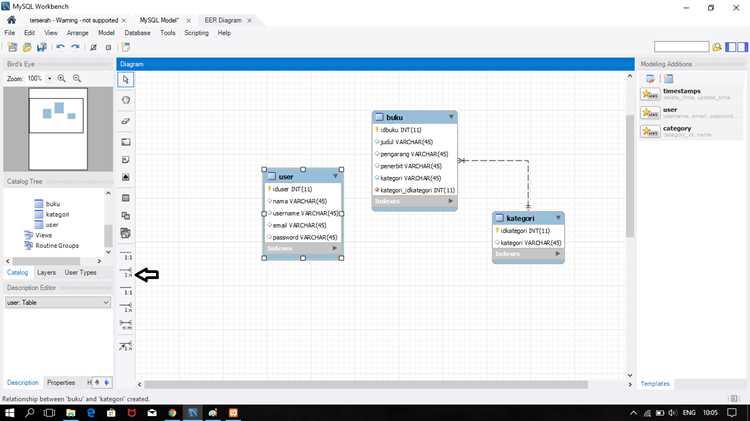
Task: Expand Indexes section of kategori table
Action: click(557, 254)
